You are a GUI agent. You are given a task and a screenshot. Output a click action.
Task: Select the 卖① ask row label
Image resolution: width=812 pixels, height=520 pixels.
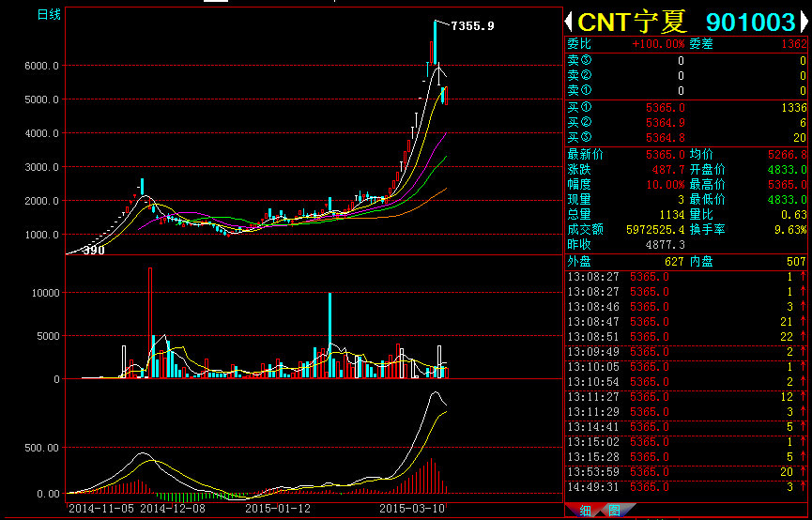[579, 91]
